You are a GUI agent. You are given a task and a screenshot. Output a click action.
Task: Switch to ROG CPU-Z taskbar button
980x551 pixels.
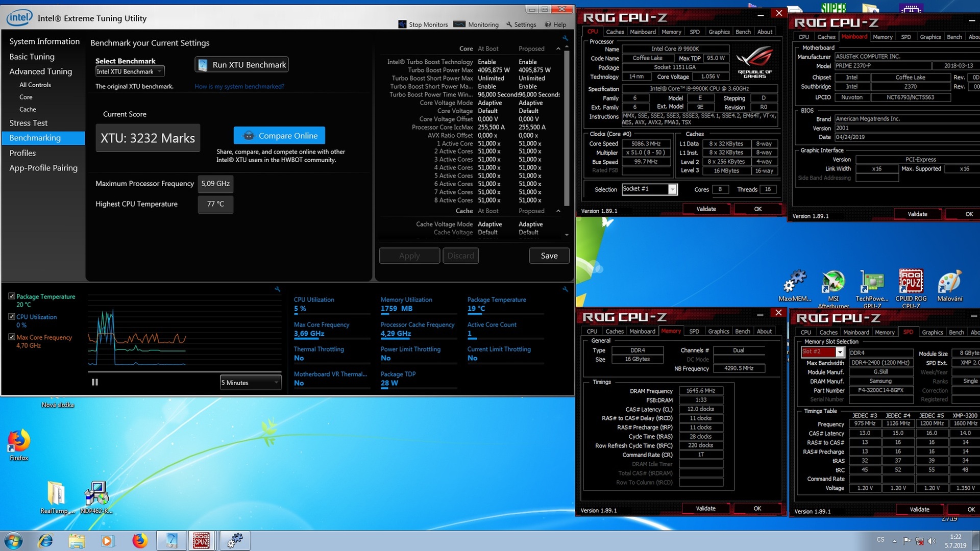201,541
